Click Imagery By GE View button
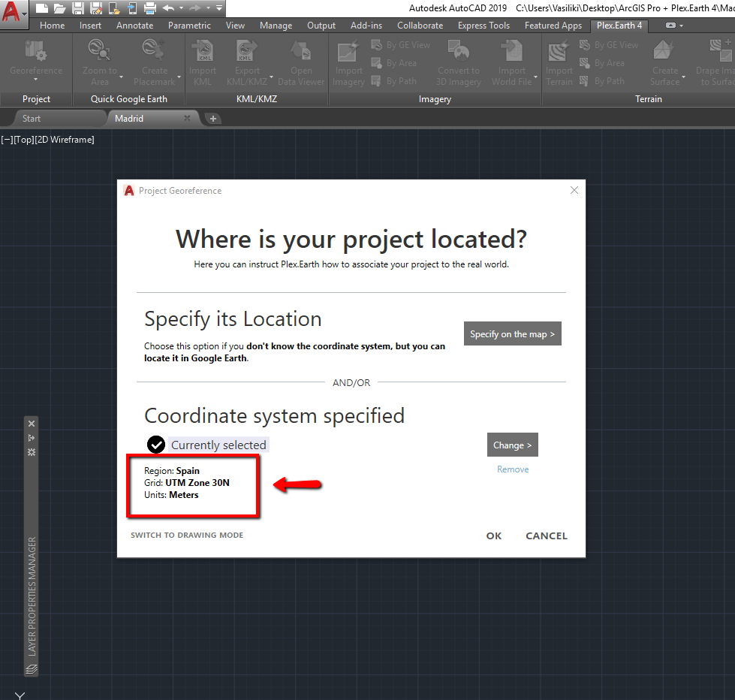The width and height of the screenshot is (735, 700). coord(401,45)
